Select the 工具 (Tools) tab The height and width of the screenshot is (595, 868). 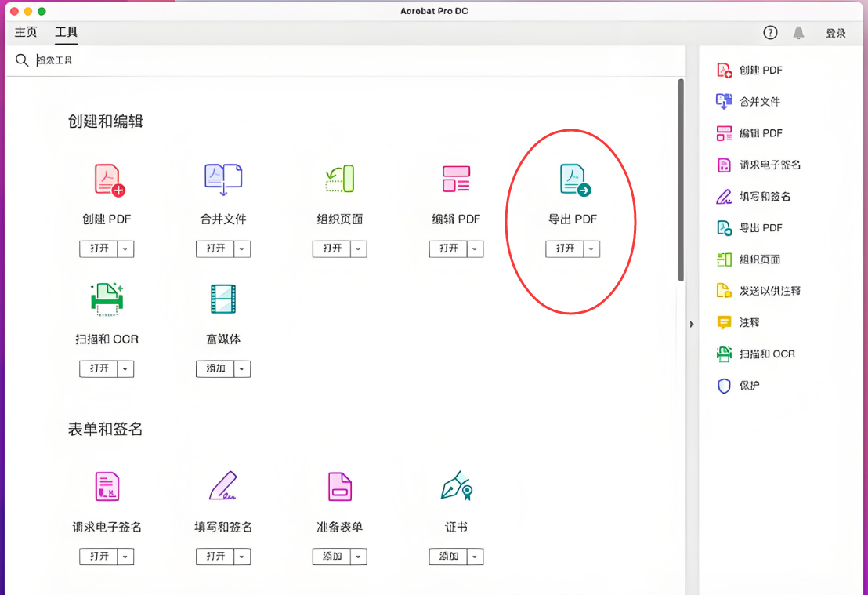[x=66, y=32]
